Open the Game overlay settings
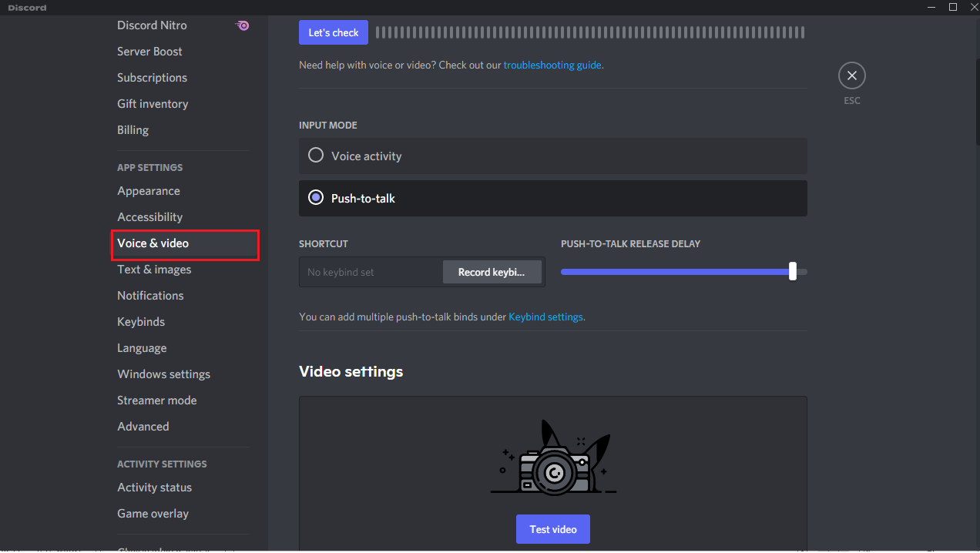The width and height of the screenshot is (980, 553). (x=153, y=513)
